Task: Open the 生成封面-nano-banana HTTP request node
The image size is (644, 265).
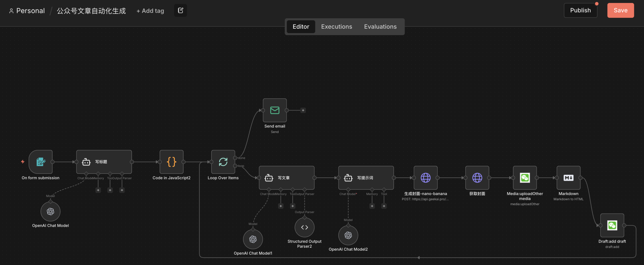Action: pyautogui.click(x=425, y=178)
